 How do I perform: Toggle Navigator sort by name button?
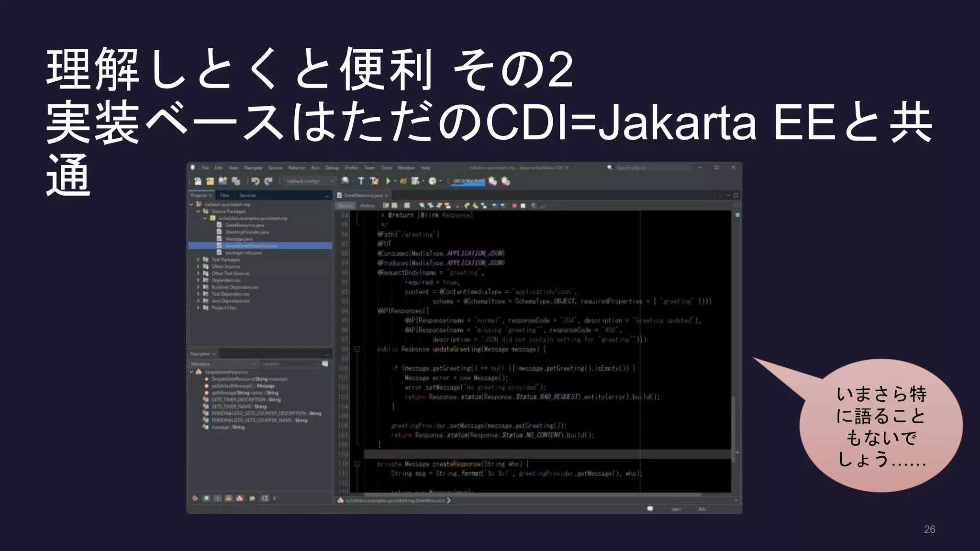(265, 498)
